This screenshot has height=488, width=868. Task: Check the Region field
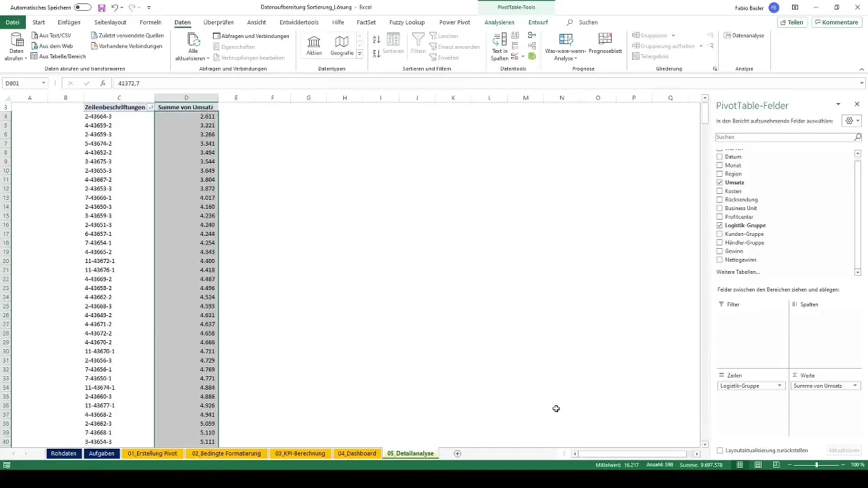click(720, 174)
